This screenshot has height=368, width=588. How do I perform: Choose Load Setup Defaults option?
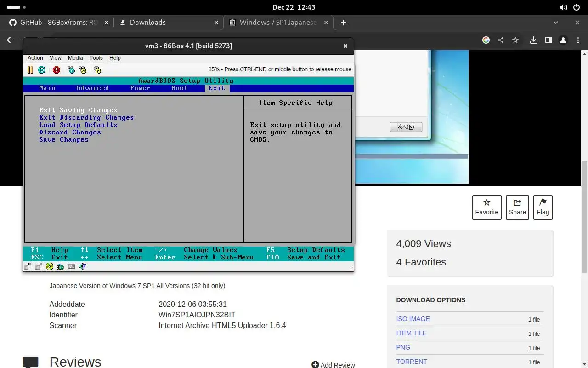point(78,125)
